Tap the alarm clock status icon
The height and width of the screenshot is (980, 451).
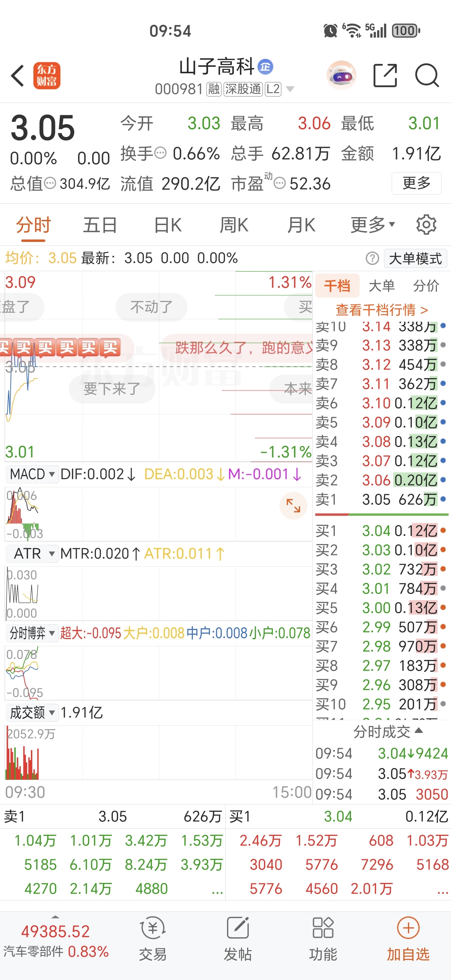pos(330,30)
